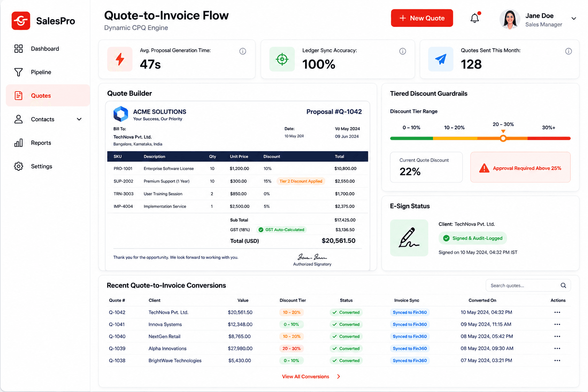Click client name BrightWave Technologies
The width and height of the screenshot is (588, 392).
[x=175, y=361]
